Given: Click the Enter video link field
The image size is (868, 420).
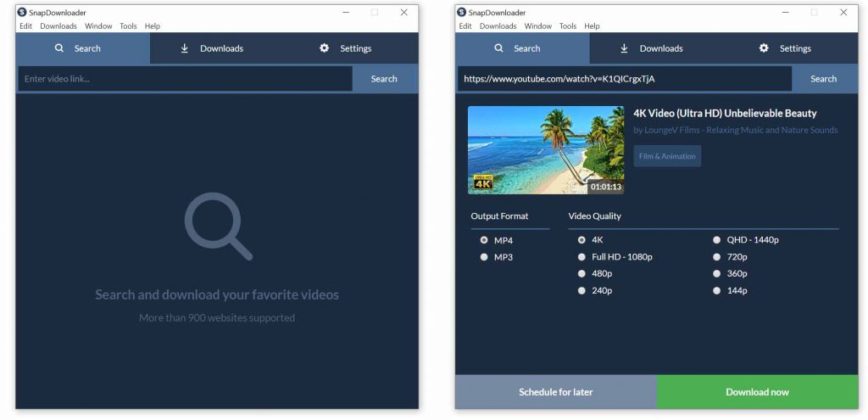Looking at the screenshot, I should coord(186,79).
